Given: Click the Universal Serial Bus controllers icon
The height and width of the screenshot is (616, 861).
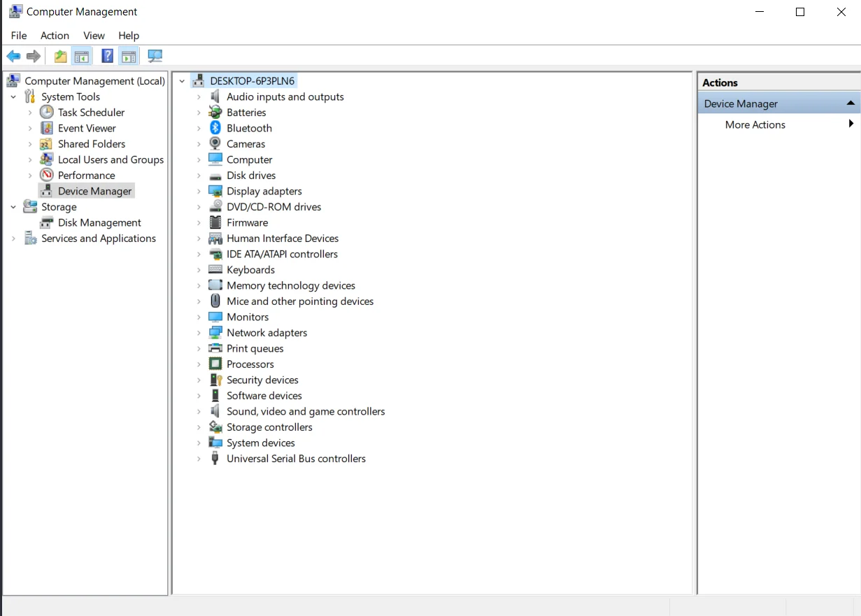Looking at the screenshot, I should click(215, 459).
